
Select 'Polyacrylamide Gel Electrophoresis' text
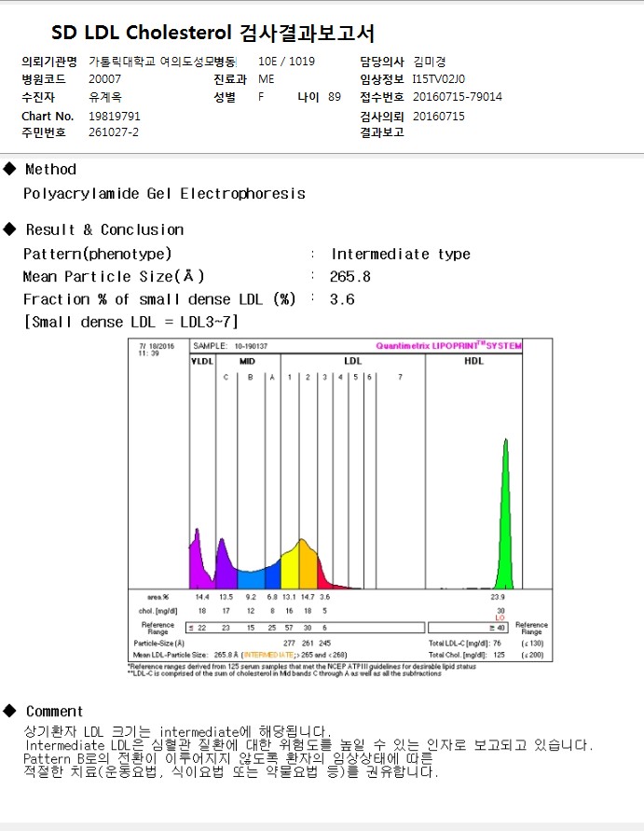click(164, 194)
